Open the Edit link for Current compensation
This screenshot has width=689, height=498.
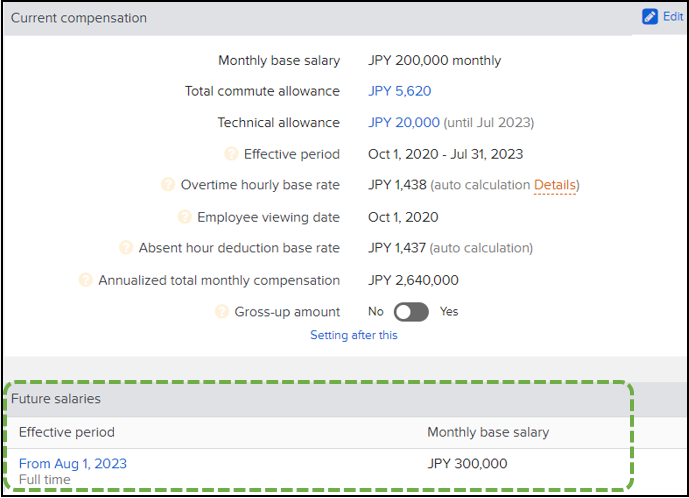(673, 17)
